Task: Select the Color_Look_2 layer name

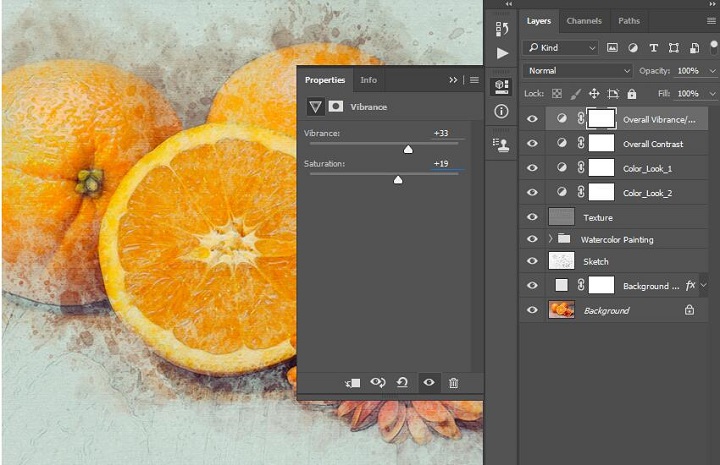Action: (x=647, y=193)
